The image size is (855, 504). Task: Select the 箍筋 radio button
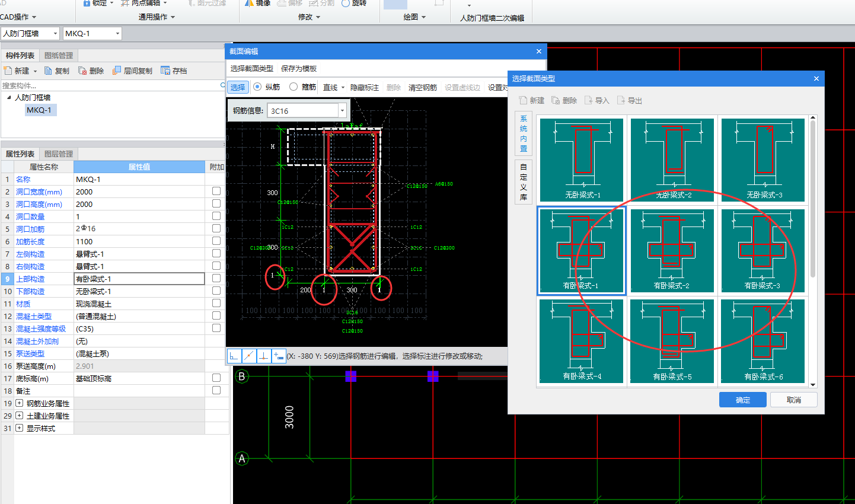click(x=293, y=87)
